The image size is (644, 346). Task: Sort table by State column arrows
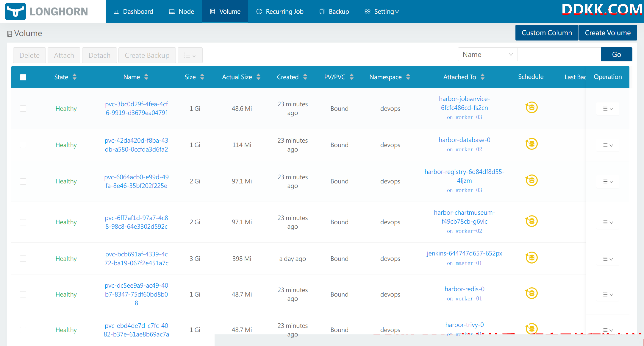coord(74,77)
